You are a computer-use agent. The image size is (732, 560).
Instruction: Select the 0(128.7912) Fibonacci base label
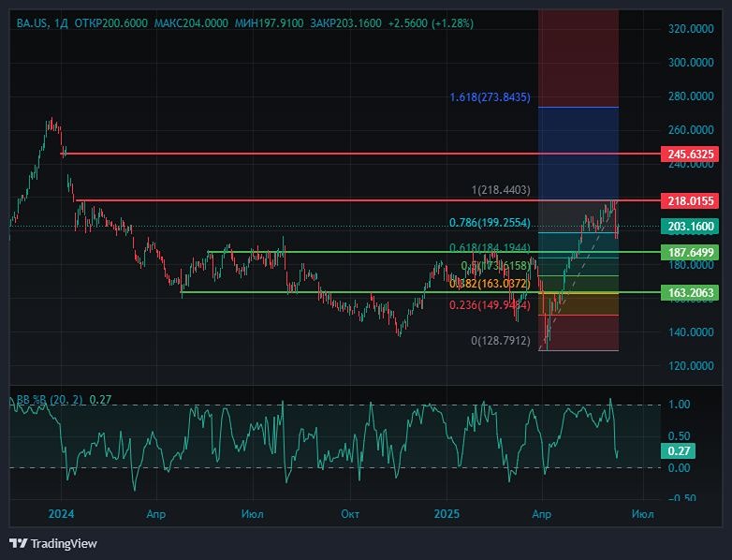click(x=501, y=341)
